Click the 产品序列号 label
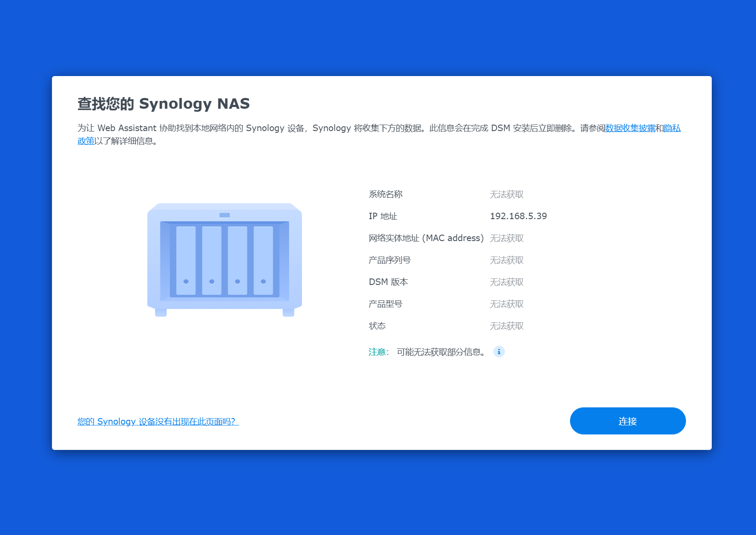756x535 pixels. pos(390,260)
